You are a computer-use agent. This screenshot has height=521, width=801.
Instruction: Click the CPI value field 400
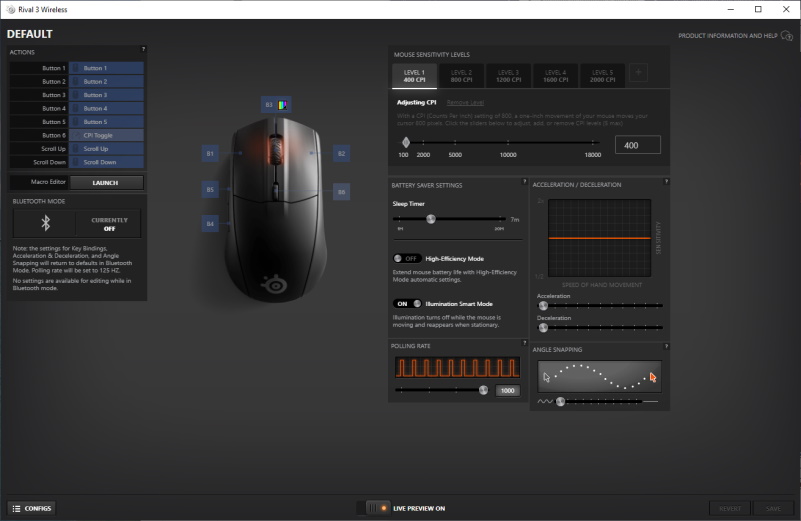tap(638, 145)
